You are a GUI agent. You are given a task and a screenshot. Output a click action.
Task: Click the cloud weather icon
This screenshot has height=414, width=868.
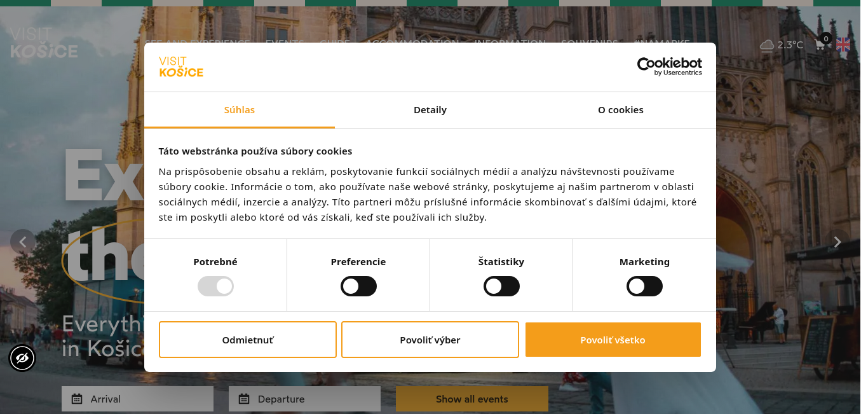(767, 45)
